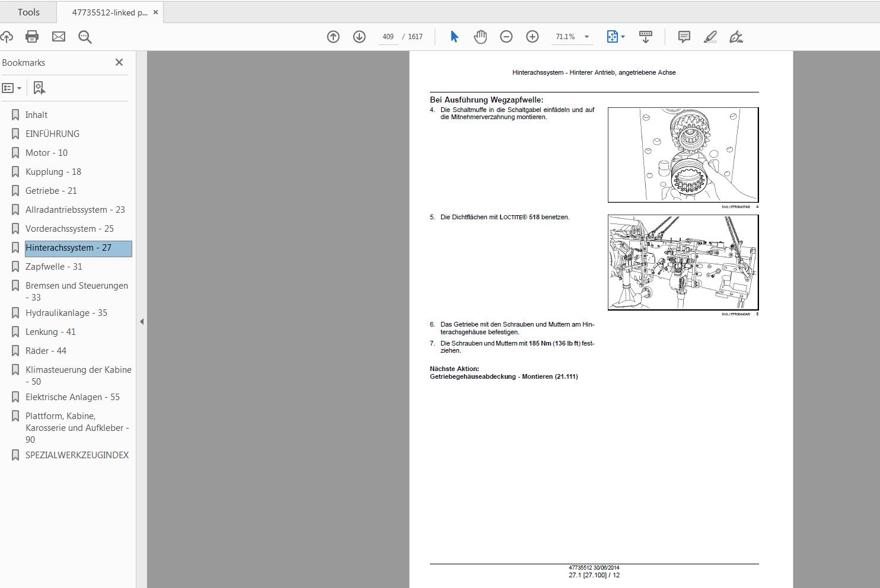
Task: Navigate to Lenkung - 41 bookmark
Action: click(50, 332)
